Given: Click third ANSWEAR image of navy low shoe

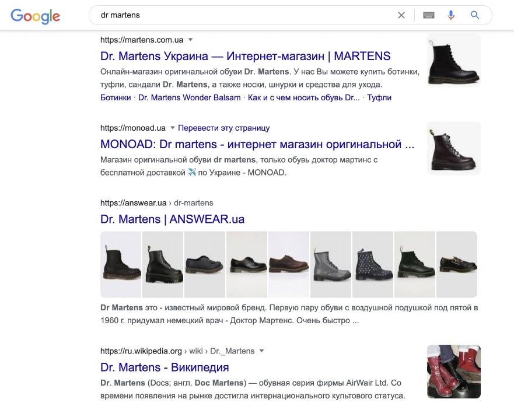Looking at the screenshot, I should (205, 265).
